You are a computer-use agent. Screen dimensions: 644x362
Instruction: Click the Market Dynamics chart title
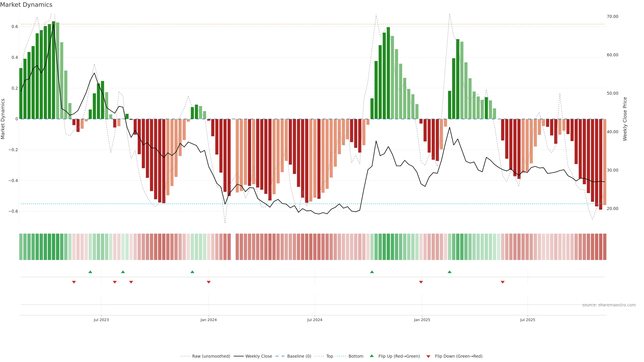click(x=26, y=5)
